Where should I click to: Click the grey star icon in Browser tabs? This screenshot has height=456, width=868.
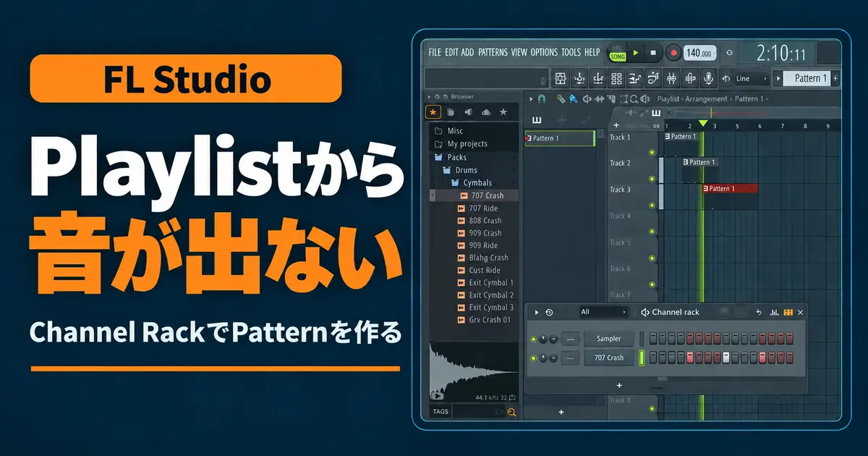[503, 112]
